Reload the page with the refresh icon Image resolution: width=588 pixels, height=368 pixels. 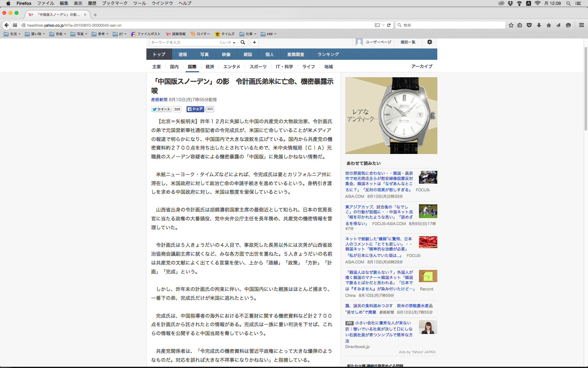pyautogui.click(x=389, y=25)
